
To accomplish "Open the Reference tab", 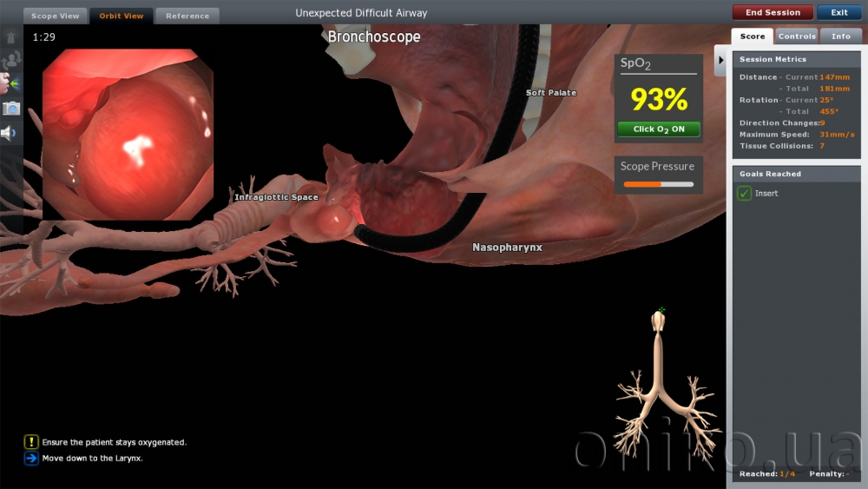I will 187,16.
